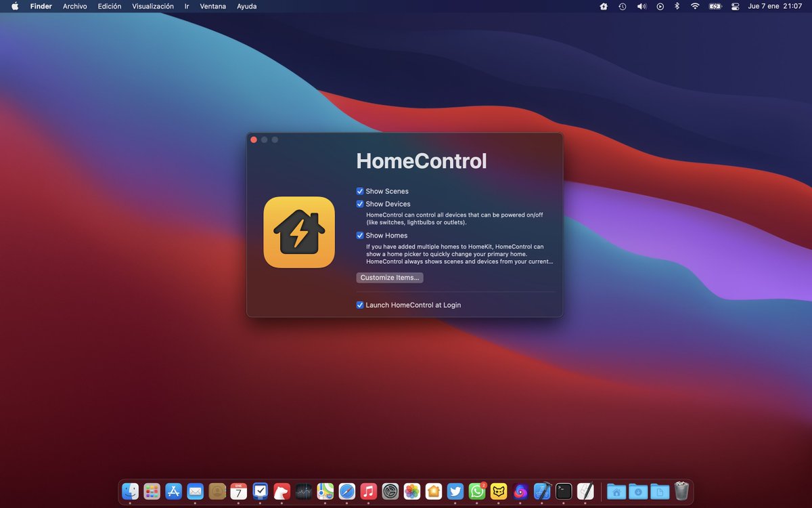
Task: Toggle the Show Devices checkbox
Action: [360, 204]
